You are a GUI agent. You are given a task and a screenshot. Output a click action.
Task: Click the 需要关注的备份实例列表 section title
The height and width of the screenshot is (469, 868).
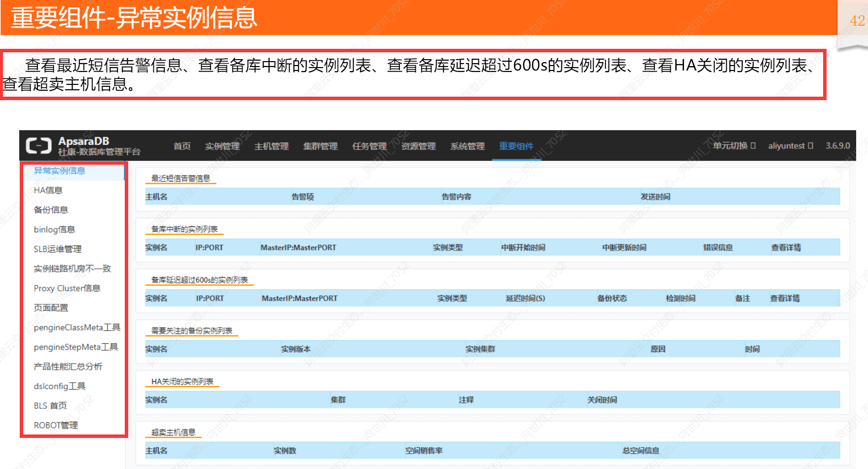(192, 331)
